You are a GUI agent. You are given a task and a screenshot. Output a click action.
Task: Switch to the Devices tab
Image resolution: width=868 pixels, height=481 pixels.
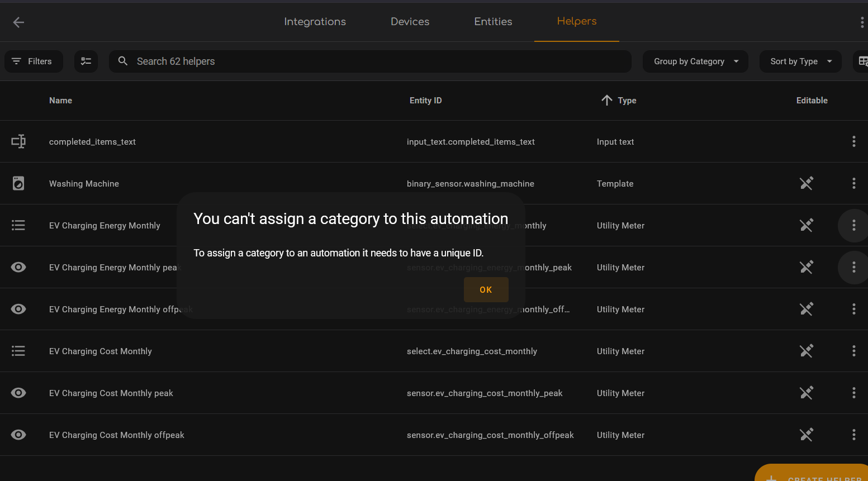click(x=410, y=21)
